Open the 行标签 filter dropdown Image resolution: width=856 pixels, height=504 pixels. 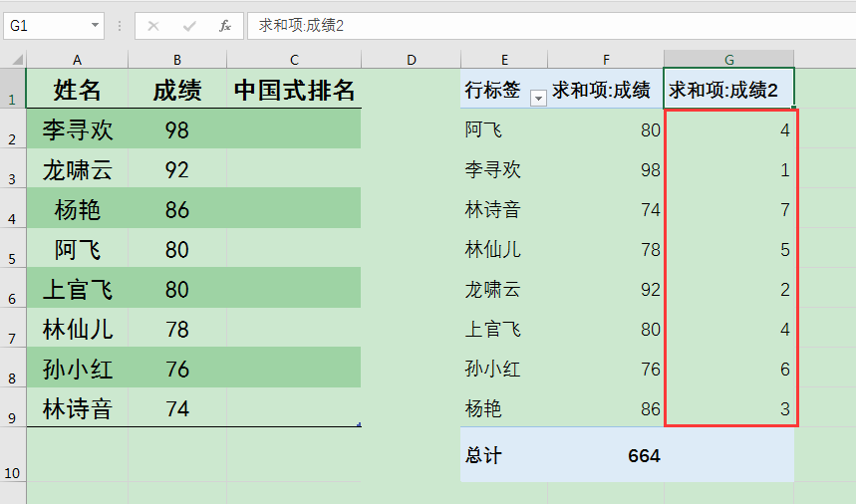pyautogui.click(x=538, y=99)
